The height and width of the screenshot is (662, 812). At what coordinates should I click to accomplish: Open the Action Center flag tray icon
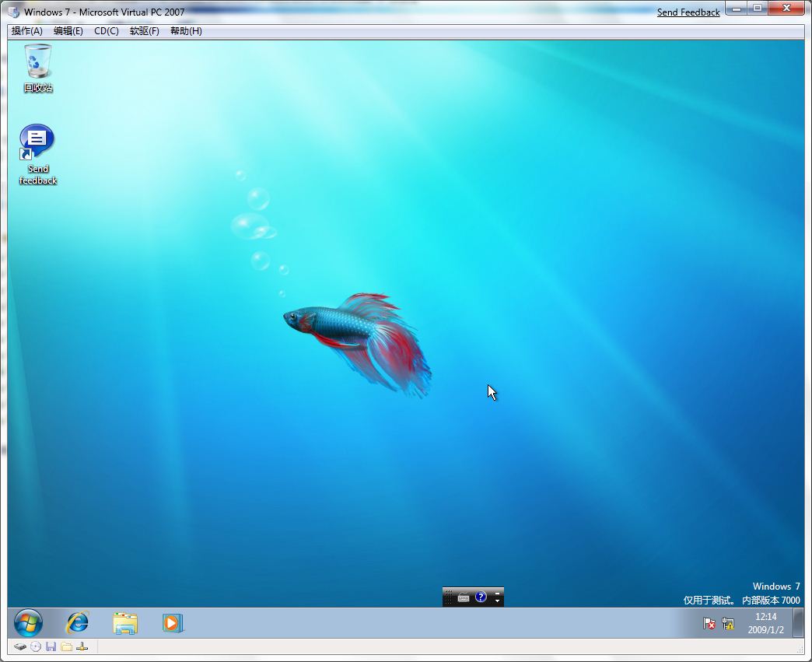click(x=709, y=623)
